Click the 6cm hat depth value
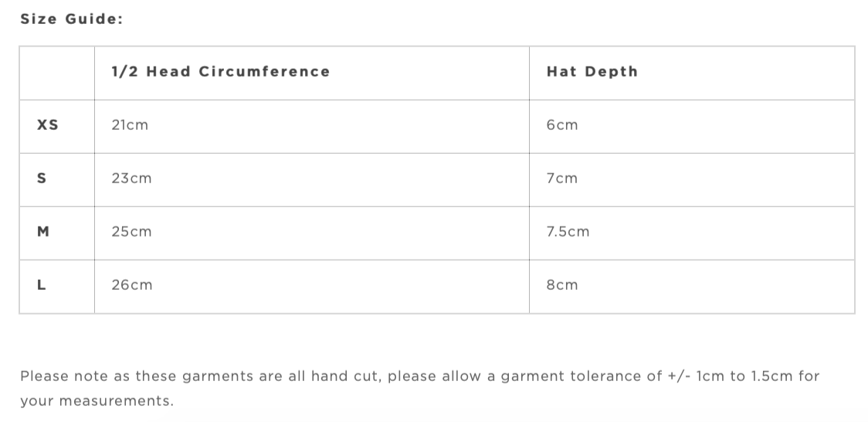Image resolution: width=868 pixels, height=422 pixels. pyautogui.click(x=561, y=125)
